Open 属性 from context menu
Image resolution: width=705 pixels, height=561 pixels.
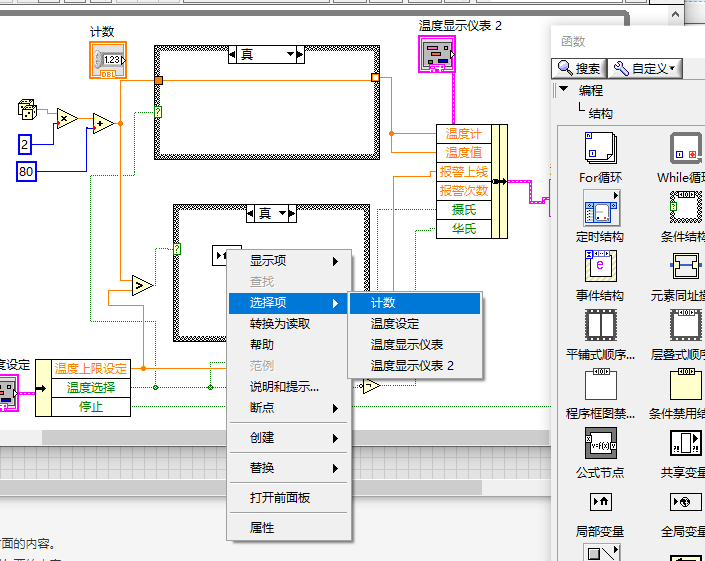tap(288, 528)
